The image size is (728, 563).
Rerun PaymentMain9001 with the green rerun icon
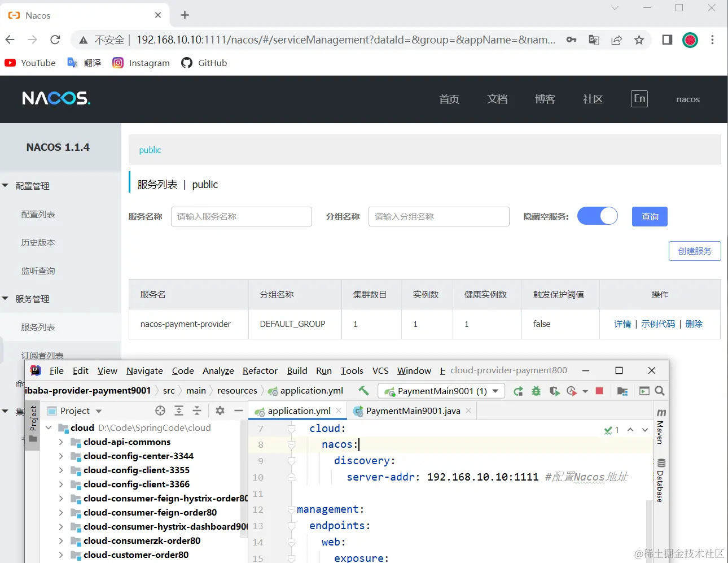click(518, 391)
